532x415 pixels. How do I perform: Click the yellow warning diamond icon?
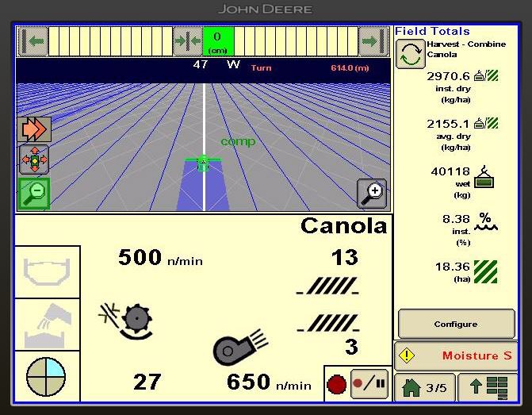(406, 355)
